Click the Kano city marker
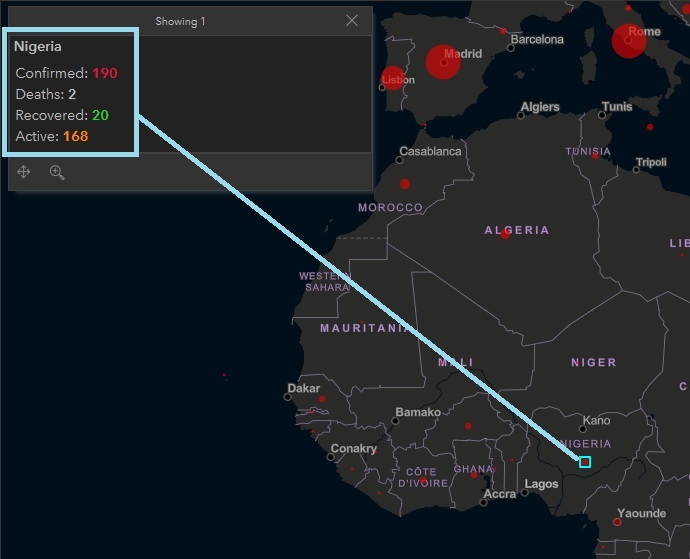Screen dimensions: 690x559 583,429
